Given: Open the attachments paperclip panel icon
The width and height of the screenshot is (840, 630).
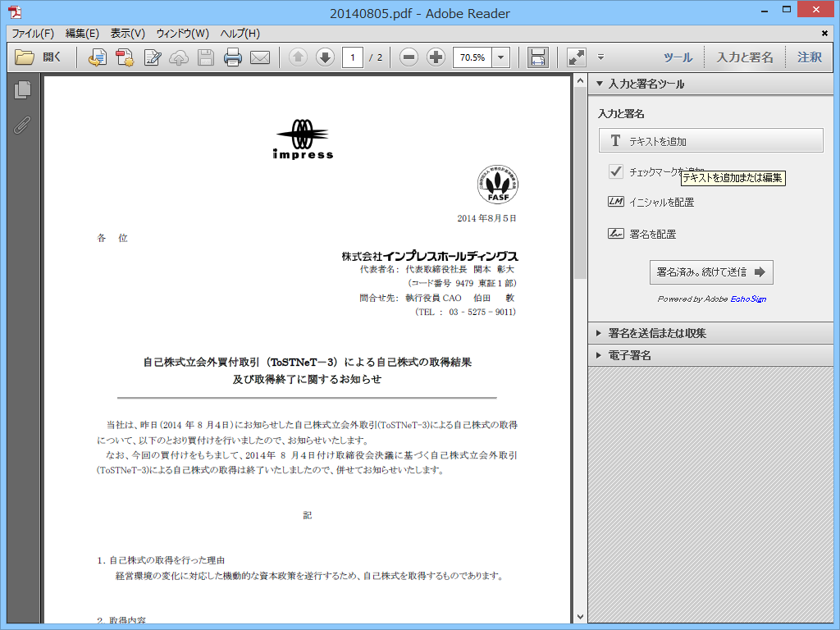Looking at the screenshot, I should 22,125.
